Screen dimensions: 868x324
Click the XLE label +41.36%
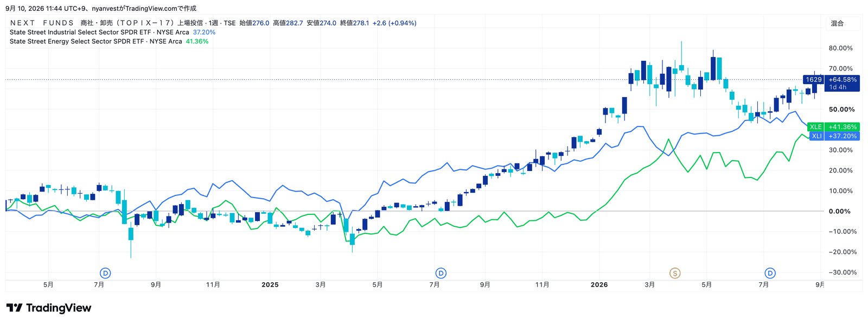[x=834, y=127]
